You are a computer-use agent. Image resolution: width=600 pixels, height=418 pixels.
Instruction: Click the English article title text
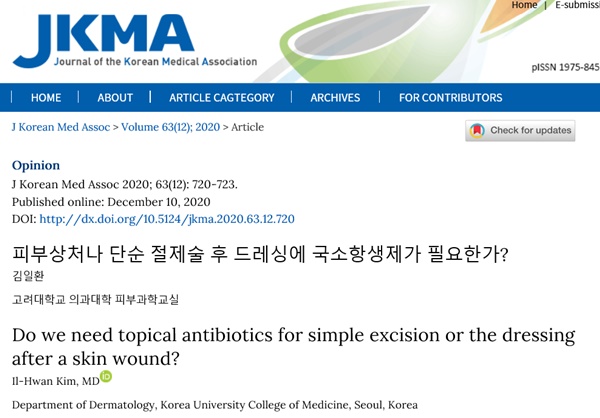click(x=293, y=347)
